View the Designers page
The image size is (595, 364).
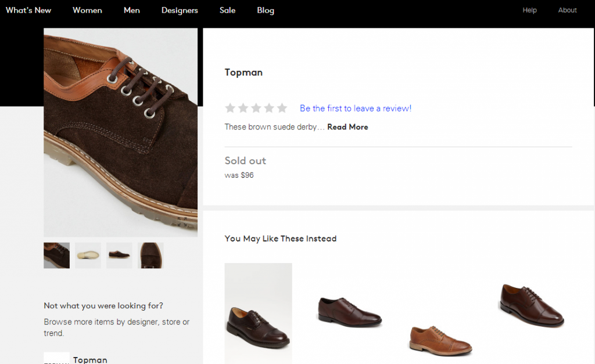(180, 10)
